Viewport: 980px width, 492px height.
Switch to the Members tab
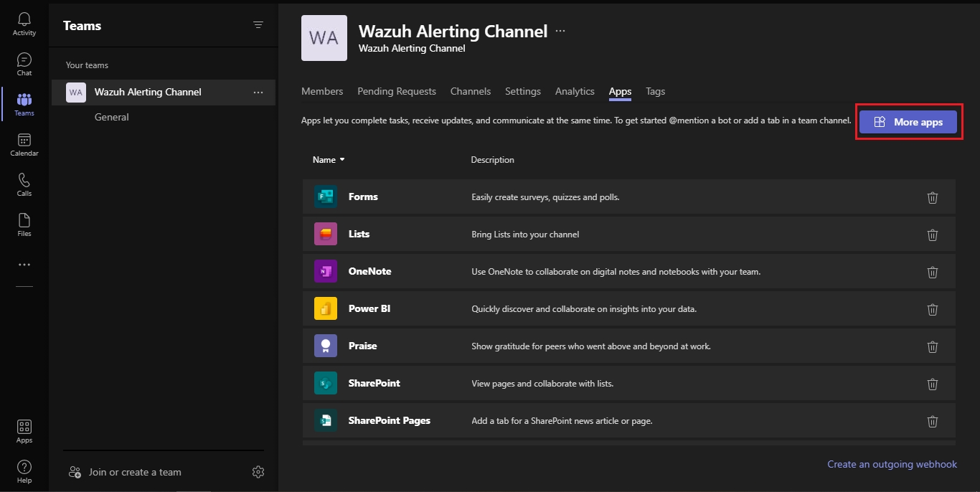click(x=322, y=91)
